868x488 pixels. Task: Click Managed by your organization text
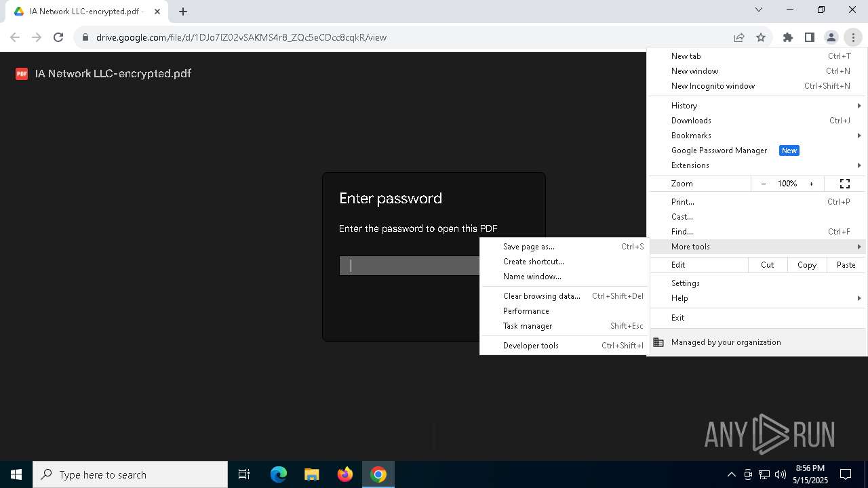tap(726, 342)
